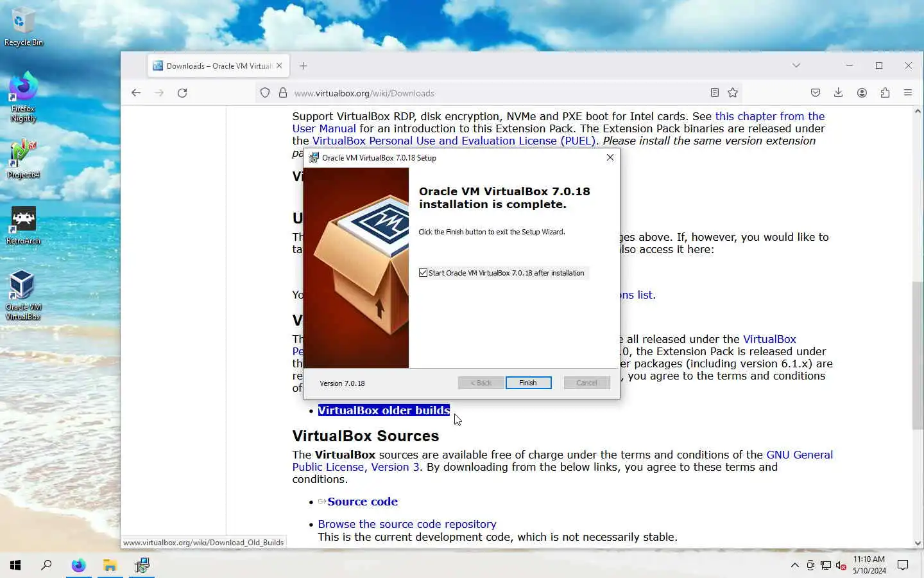The image size is (924, 578).
Task: Click the forward navigation arrow in Firefox
Action: (x=159, y=93)
